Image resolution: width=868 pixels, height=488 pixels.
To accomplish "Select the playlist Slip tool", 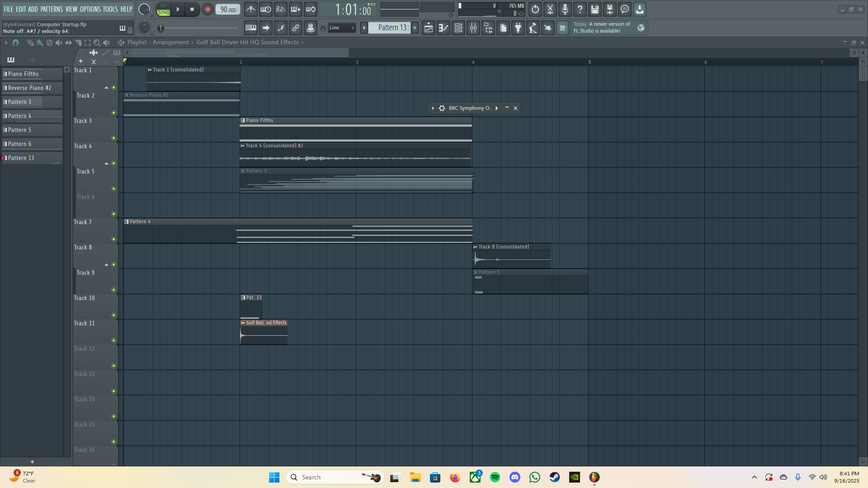I will pyautogui.click(x=68, y=42).
